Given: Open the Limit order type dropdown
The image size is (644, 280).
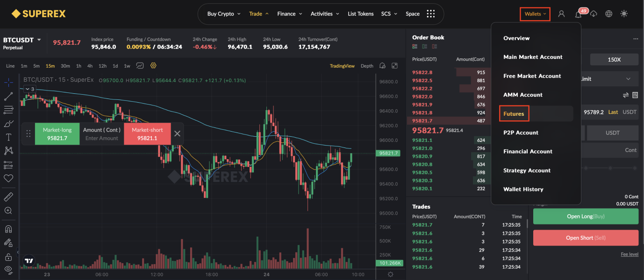Looking at the screenshot, I should pyautogui.click(x=609, y=79).
